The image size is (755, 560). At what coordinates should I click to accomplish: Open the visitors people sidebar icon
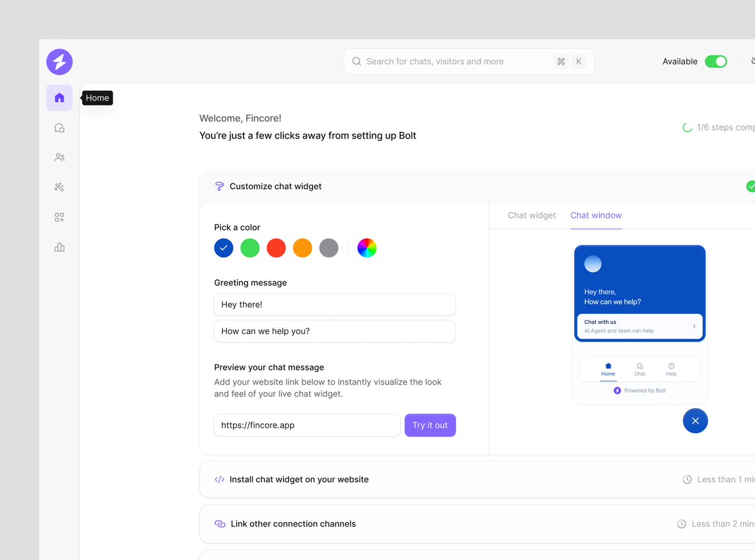(x=59, y=157)
